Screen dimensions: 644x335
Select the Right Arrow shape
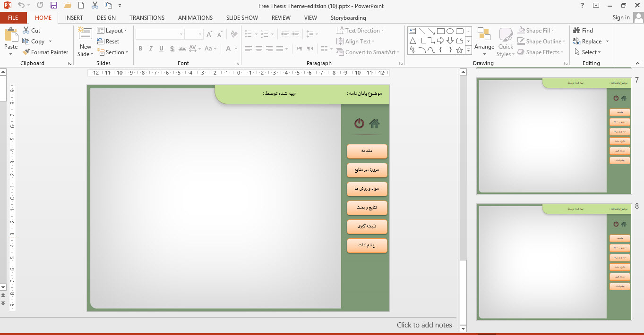point(440,41)
